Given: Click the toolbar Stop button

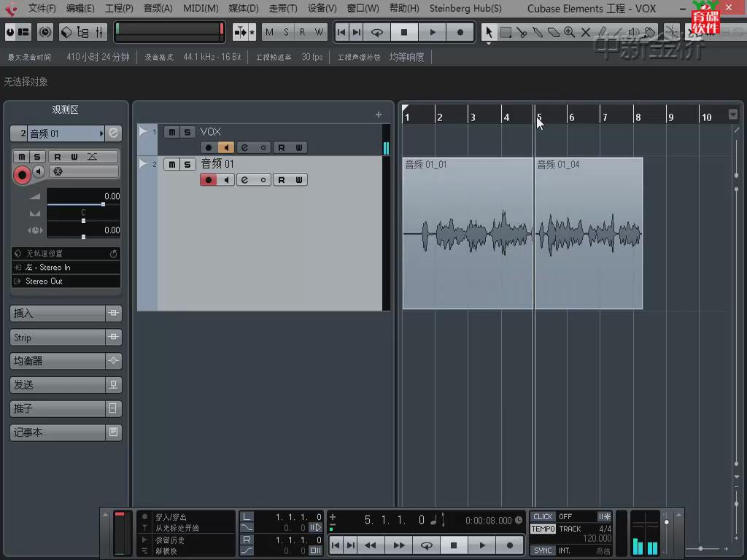Looking at the screenshot, I should point(404,32).
